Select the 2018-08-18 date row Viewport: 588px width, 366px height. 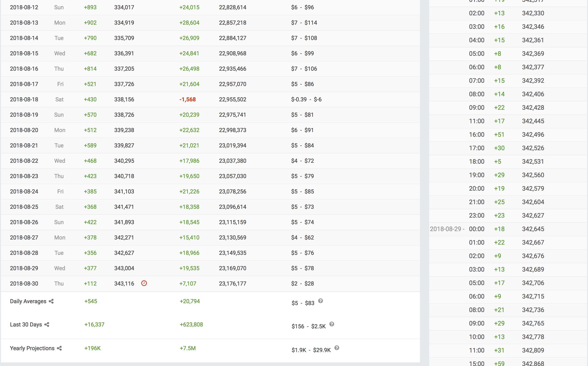click(x=24, y=99)
